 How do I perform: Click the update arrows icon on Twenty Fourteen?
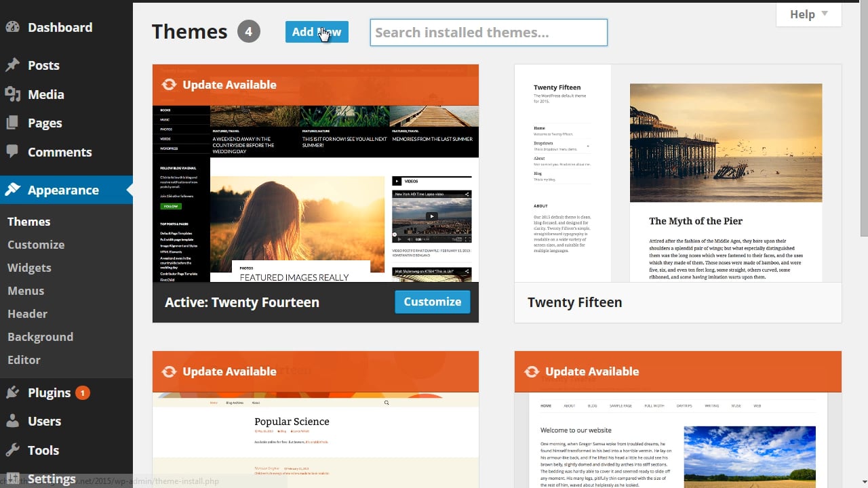tap(169, 85)
